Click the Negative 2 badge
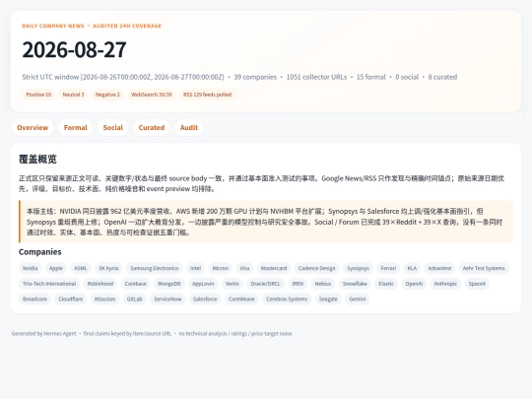 [x=107, y=95]
